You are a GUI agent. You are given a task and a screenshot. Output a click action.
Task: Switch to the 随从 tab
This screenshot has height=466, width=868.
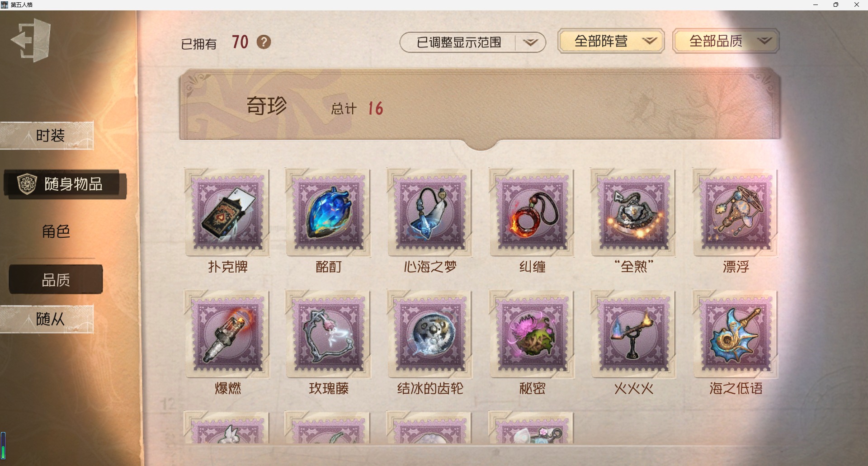pyautogui.click(x=47, y=319)
